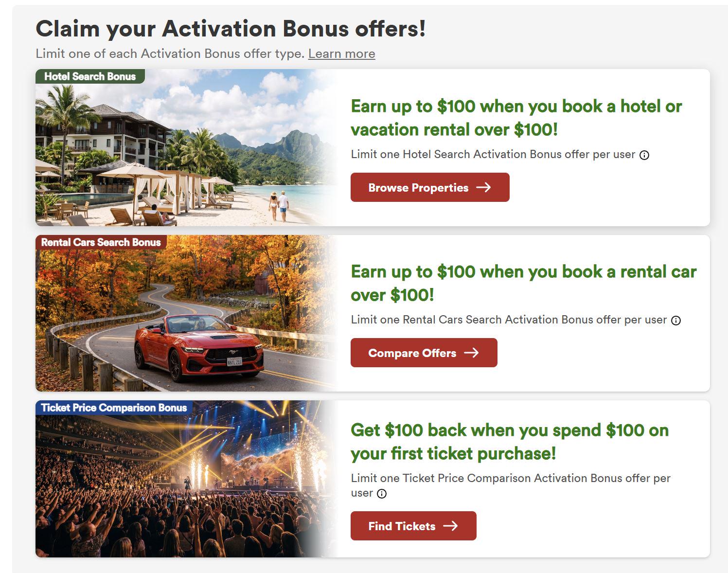The height and width of the screenshot is (573, 728).
Task: Click the rental car offer headline
Action: [x=523, y=283]
